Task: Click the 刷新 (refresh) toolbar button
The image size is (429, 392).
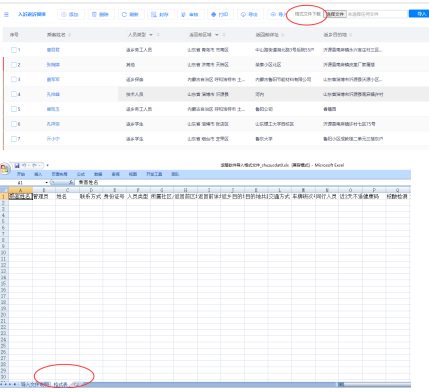Action: point(131,14)
